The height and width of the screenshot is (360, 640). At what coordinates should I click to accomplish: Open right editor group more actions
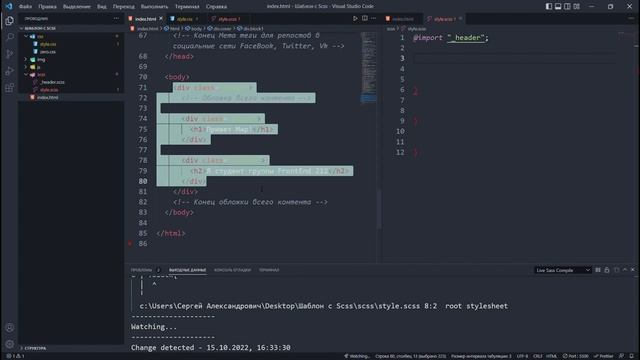(632, 18)
